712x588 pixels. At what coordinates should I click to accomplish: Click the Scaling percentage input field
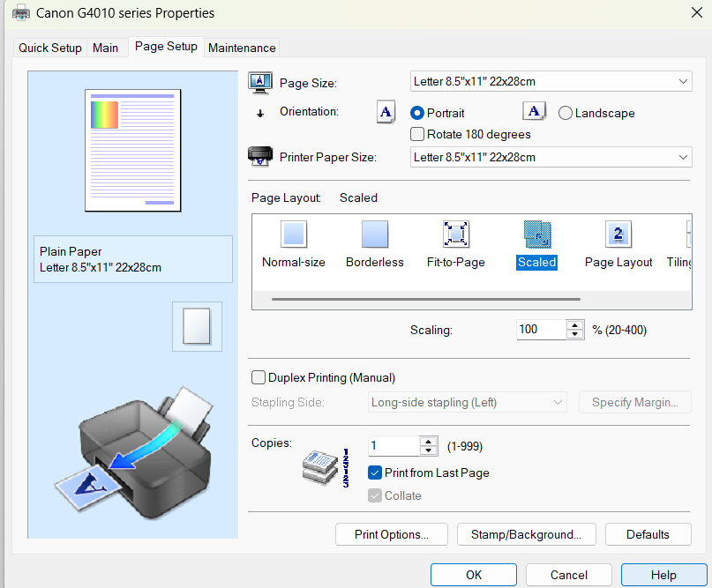(x=541, y=330)
